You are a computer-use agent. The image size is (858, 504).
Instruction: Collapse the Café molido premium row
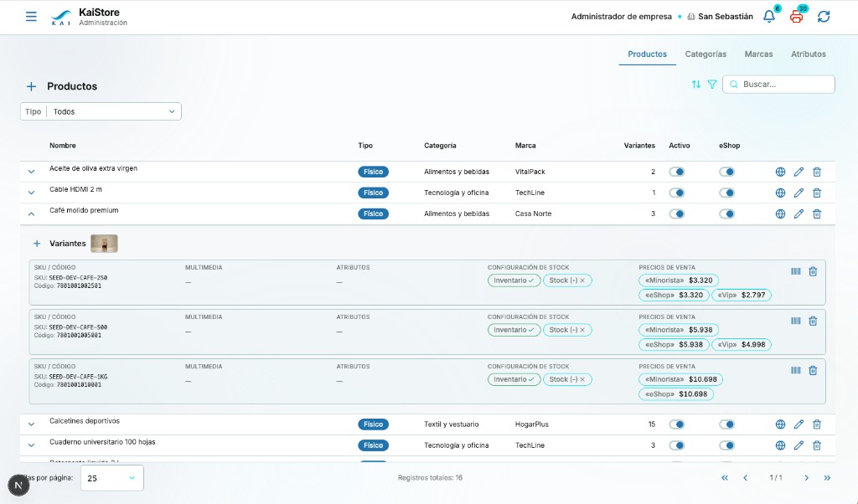pos(31,213)
